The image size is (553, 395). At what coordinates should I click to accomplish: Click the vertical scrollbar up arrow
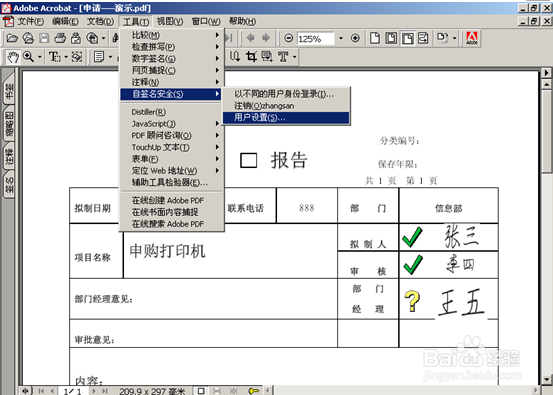coord(547,84)
